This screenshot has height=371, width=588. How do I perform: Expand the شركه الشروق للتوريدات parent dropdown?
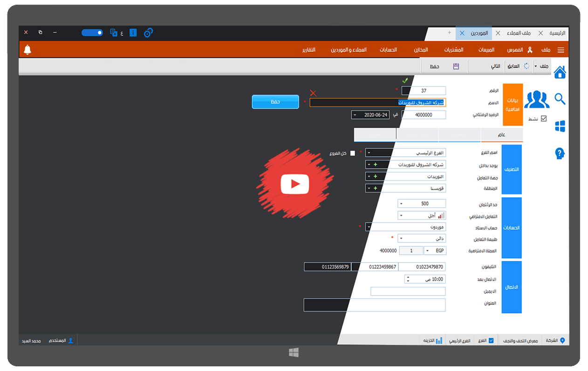369,164
